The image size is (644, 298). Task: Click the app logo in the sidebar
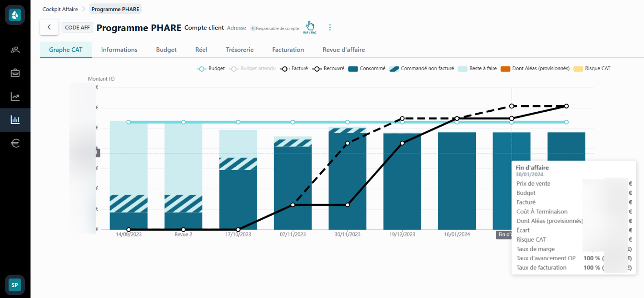tap(15, 15)
